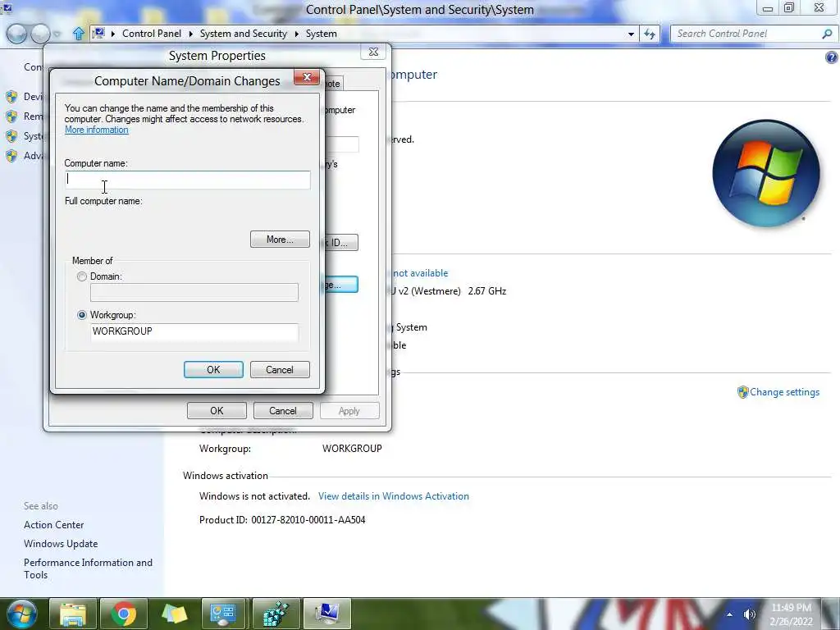The width and height of the screenshot is (840, 630).
Task: Click the Remote settings shield icon
Action: click(x=11, y=116)
